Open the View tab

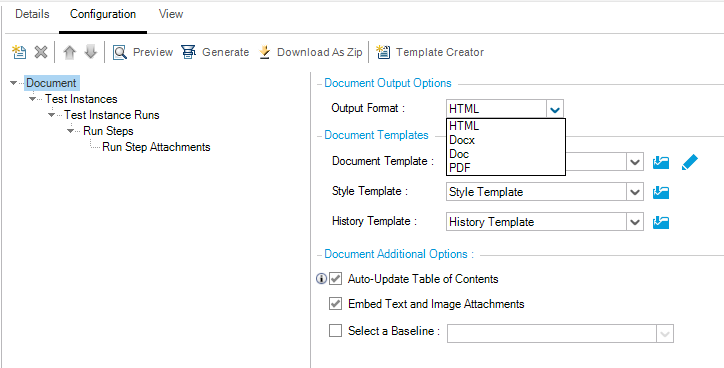coord(171,14)
